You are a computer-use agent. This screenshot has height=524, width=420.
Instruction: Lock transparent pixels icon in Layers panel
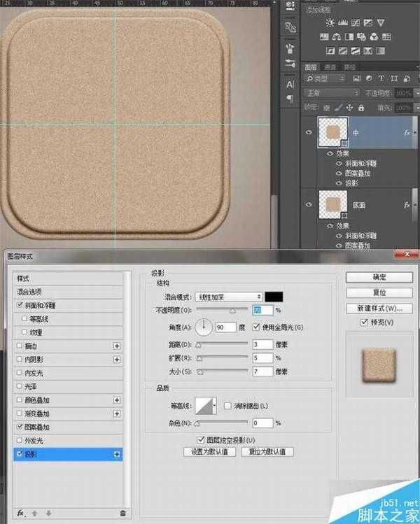point(327,108)
